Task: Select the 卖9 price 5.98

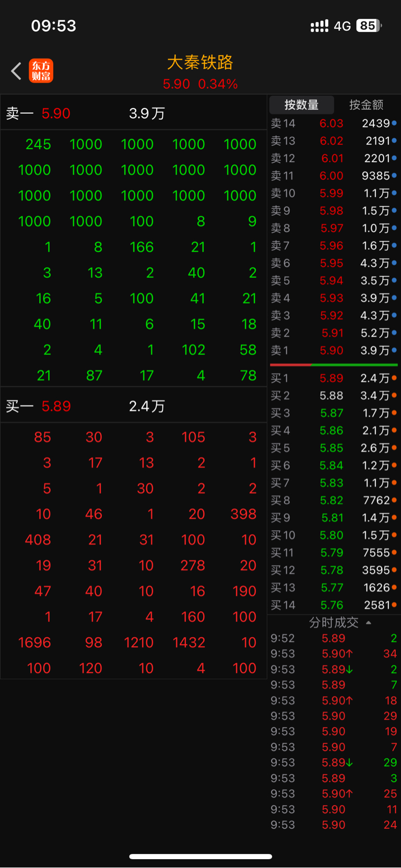Action: coord(332,211)
